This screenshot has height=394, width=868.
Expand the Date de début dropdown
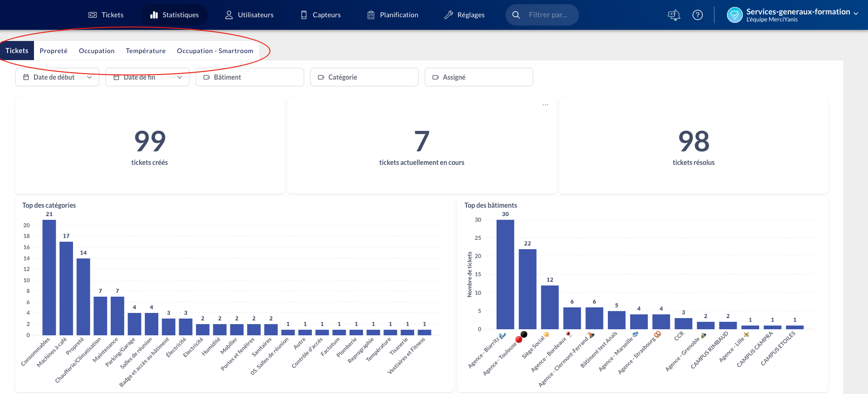click(x=57, y=77)
